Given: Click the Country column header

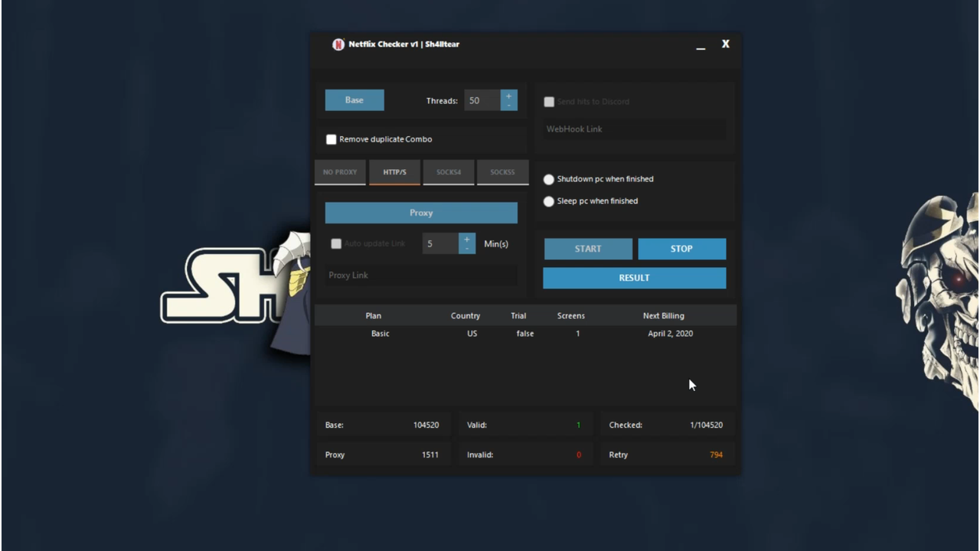Looking at the screenshot, I should pos(465,315).
